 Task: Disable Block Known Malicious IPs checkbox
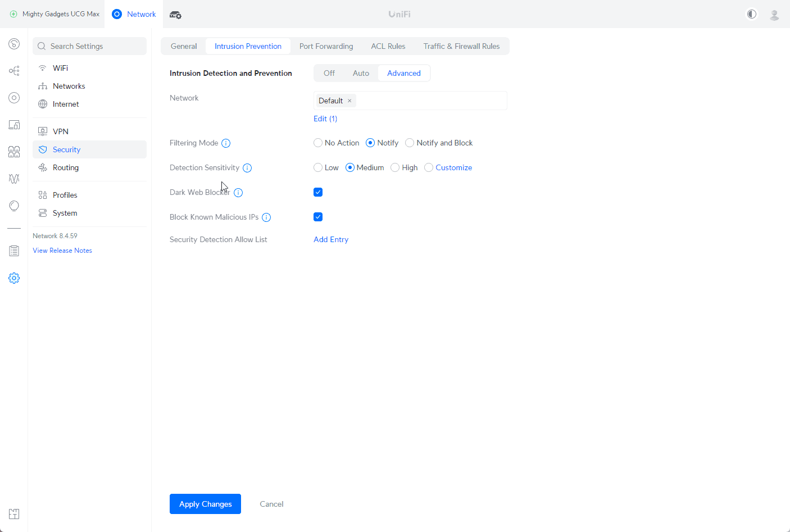[x=318, y=217]
